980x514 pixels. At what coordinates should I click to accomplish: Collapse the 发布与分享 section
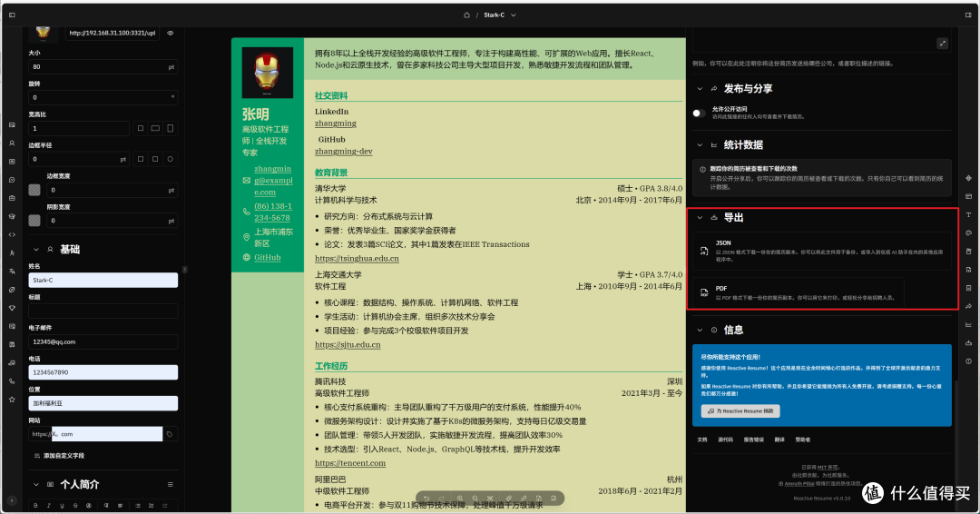click(x=700, y=89)
